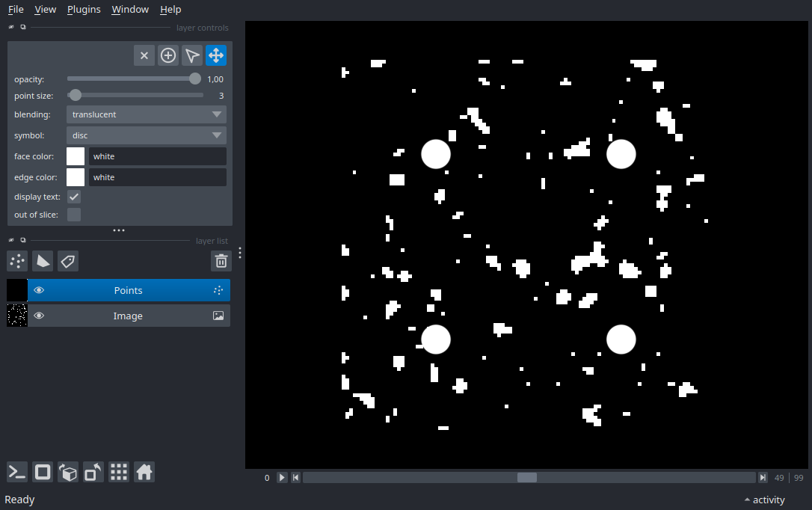This screenshot has width=812, height=510.
Task: Activate the select points arrow tool
Action: pyautogui.click(x=192, y=55)
